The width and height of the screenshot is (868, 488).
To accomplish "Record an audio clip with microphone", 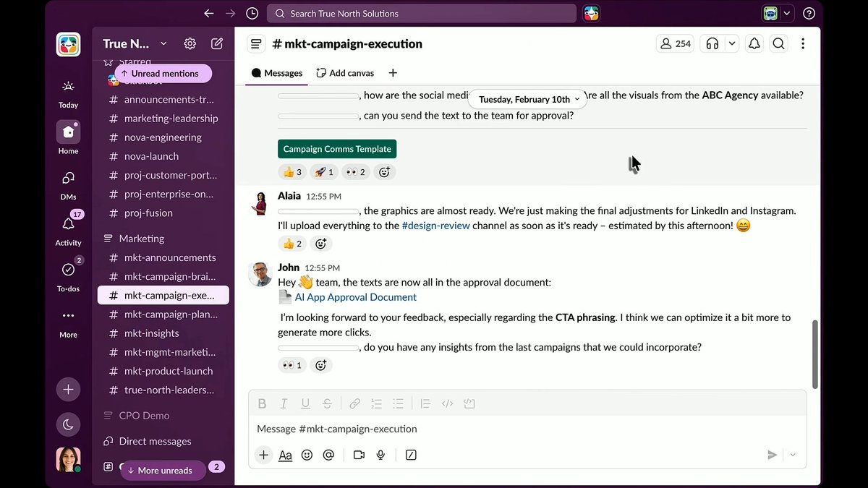I will 380,455.
